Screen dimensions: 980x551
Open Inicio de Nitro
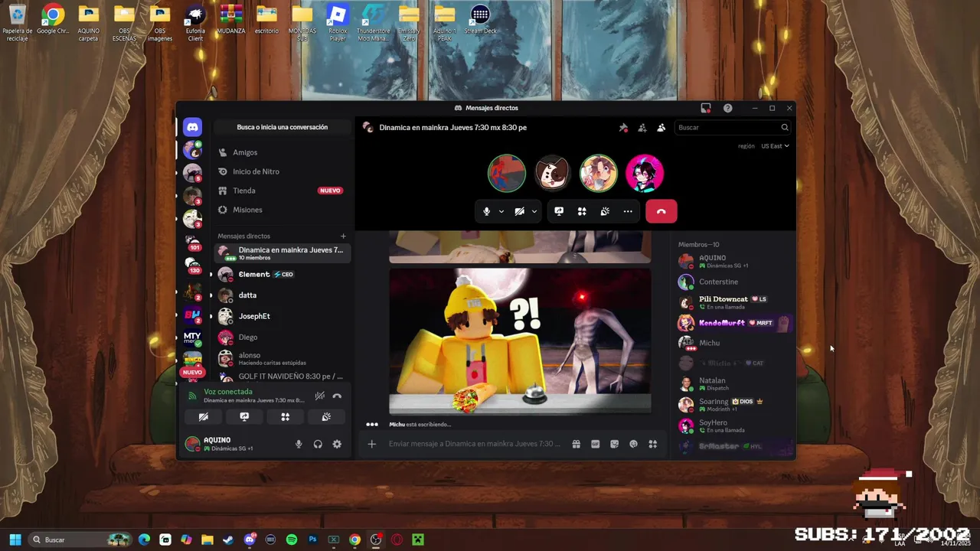(x=282, y=171)
